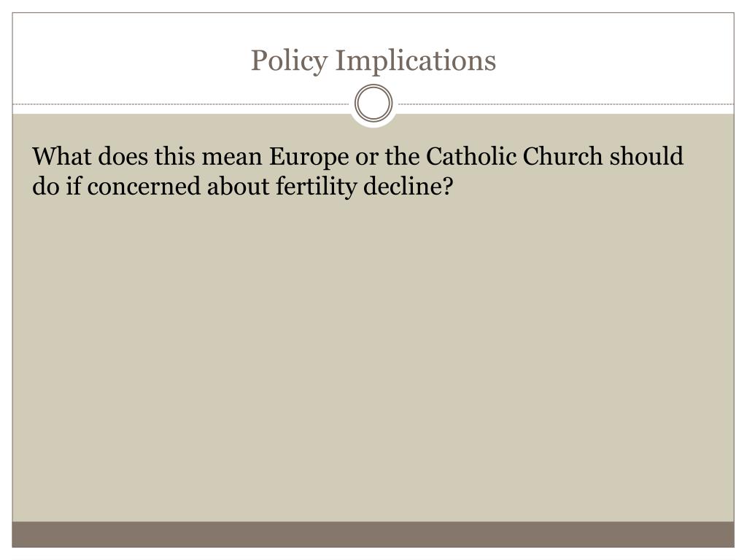Image resolution: width=747 pixels, height=560 pixels.
Task: Click the word 'Catholic' in body text
Action: coord(471,156)
